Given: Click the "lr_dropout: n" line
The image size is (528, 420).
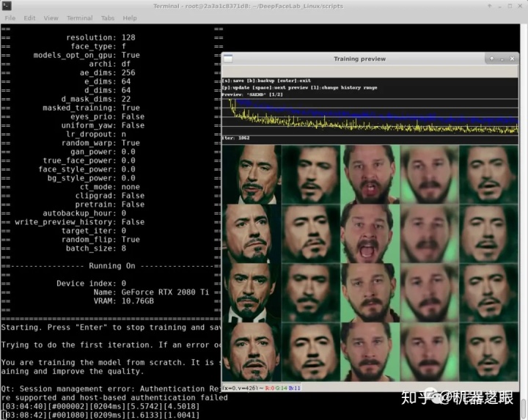Looking at the screenshot, I should pos(96,134).
